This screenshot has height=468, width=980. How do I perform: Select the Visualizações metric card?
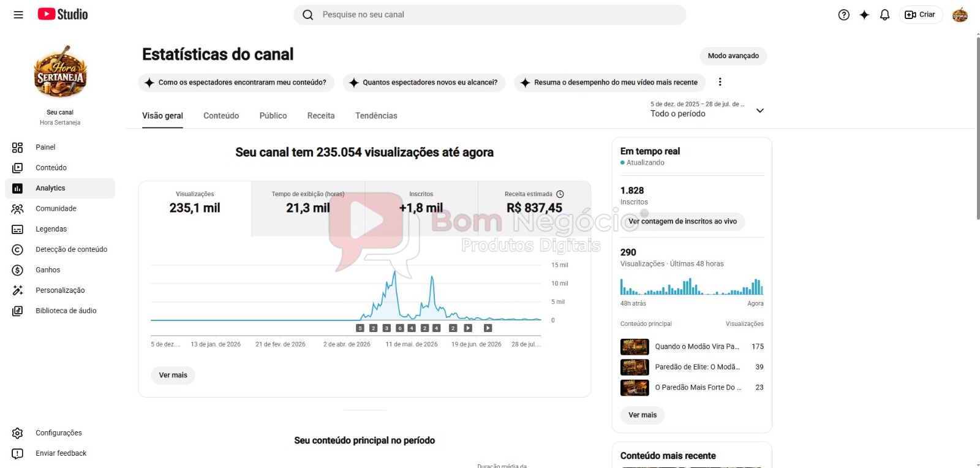pos(195,208)
